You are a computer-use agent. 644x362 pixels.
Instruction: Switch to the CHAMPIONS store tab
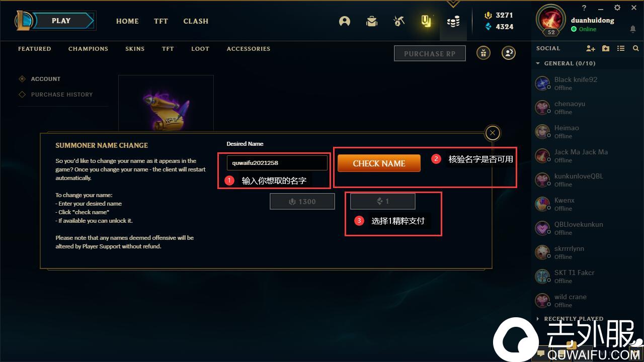pyautogui.click(x=88, y=49)
